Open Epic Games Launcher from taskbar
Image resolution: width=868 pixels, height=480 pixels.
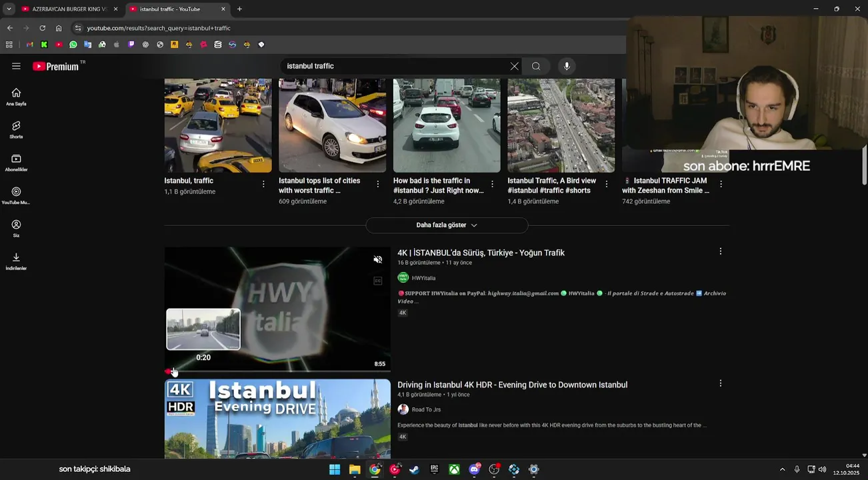pos(434,469)
